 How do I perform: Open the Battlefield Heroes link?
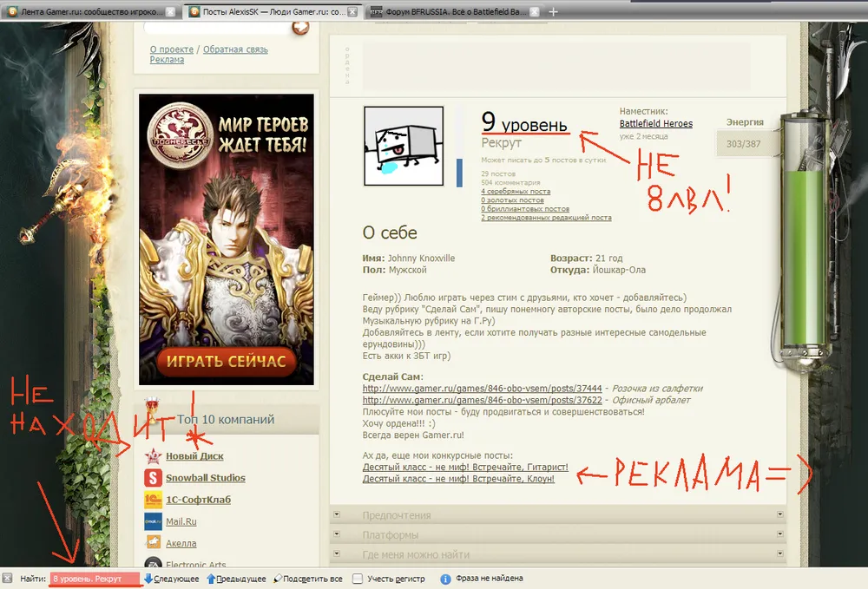coord(655,124)
